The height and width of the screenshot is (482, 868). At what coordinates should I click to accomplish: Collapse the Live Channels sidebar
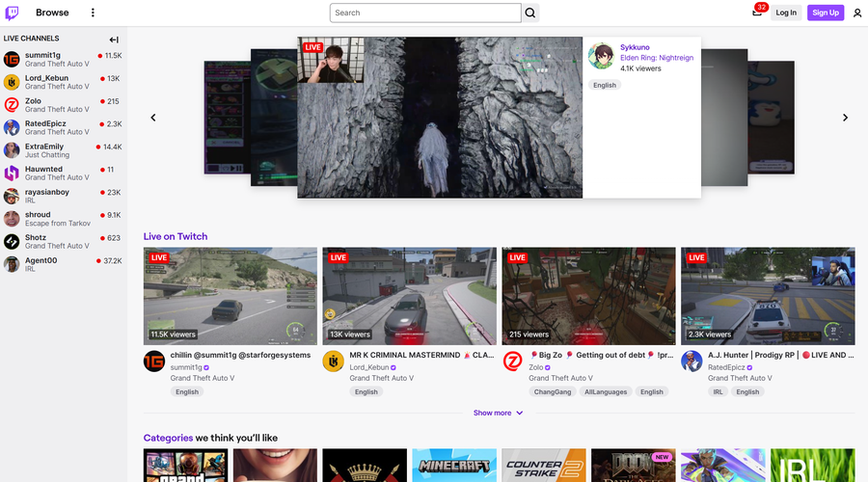[x=114, y=40]
